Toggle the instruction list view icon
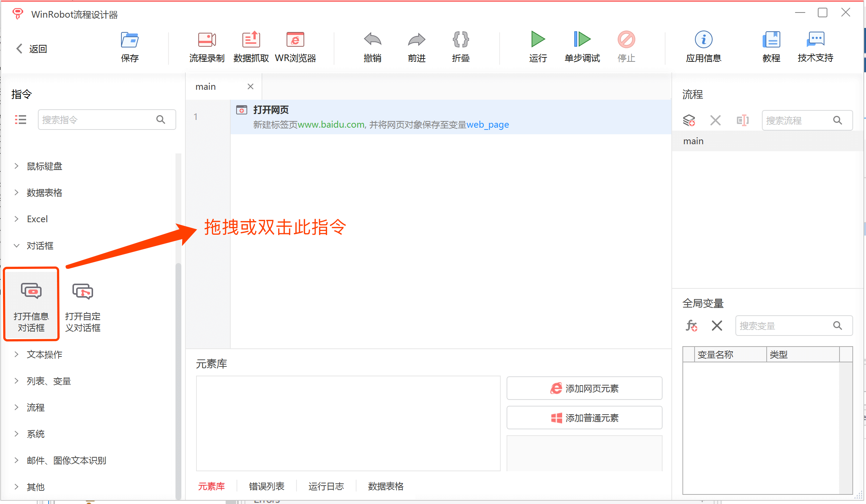Viewport: 866px width, 504px height. (21, 120)
